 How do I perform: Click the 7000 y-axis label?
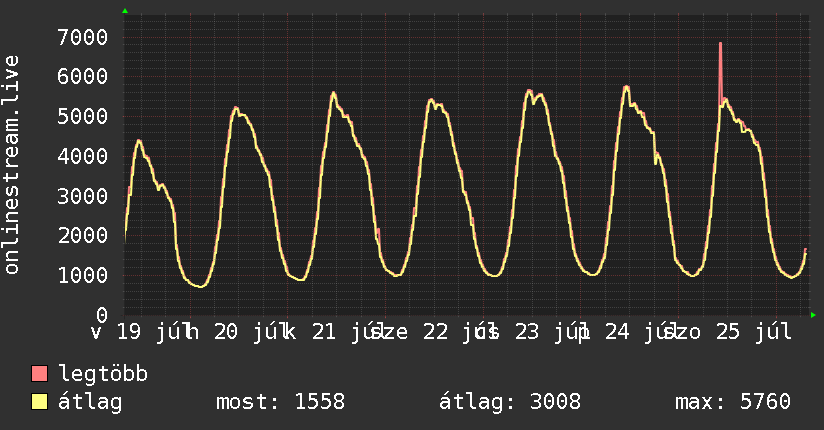pos(83,37)
